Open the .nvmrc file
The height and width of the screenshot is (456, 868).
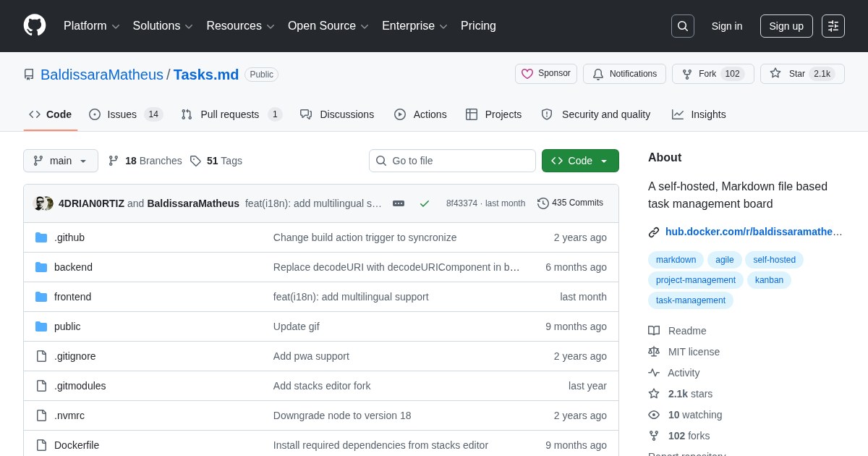[69, 415]
